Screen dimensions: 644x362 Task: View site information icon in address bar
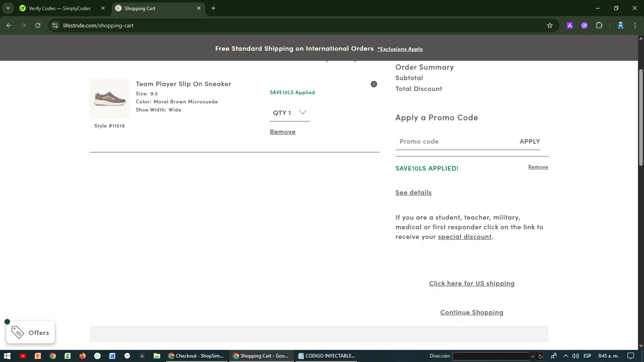coord(55,25)
